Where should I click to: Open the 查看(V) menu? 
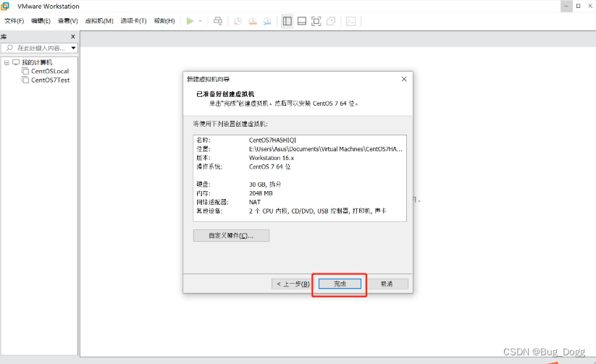pyautogui.click(x=67, y=21)
